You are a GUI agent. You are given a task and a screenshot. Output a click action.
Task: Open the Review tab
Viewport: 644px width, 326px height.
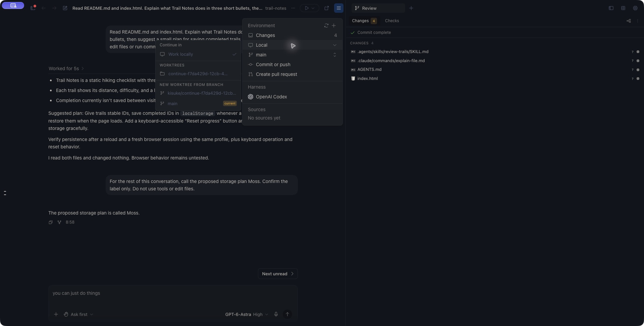(x=378, y=8)
